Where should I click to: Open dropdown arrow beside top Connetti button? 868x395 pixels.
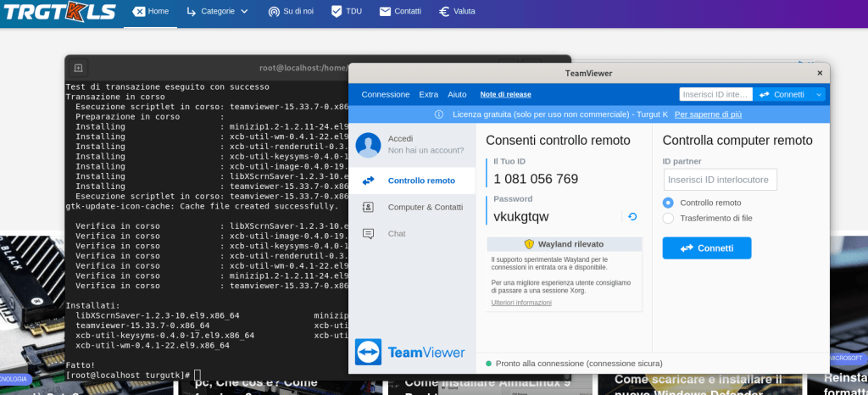point(818,94)
